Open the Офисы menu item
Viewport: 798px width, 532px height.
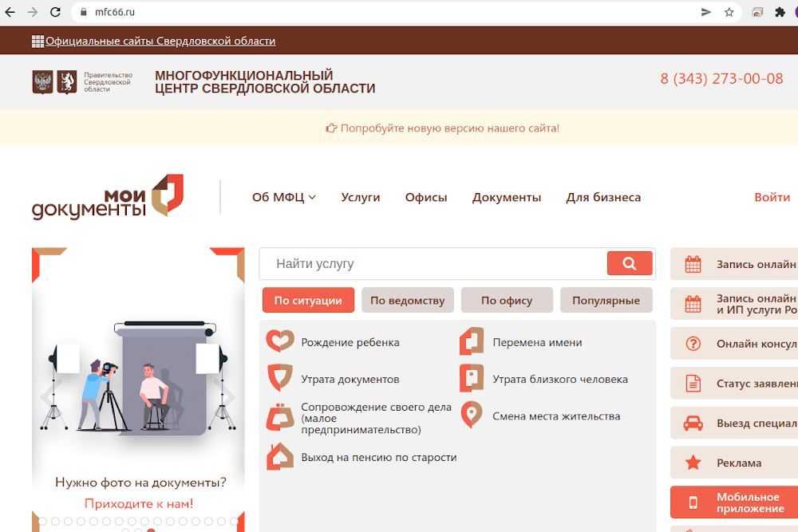click(x=426, y=197)
